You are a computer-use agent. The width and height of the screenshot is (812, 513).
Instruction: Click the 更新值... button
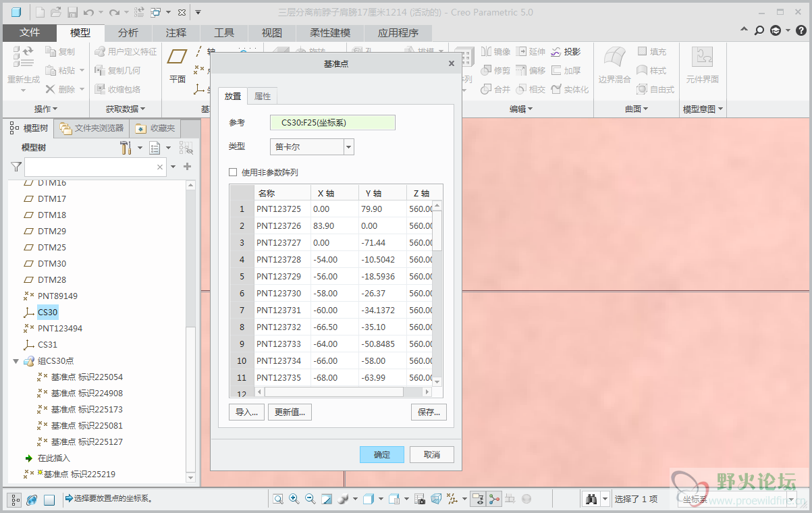(290, 412)
